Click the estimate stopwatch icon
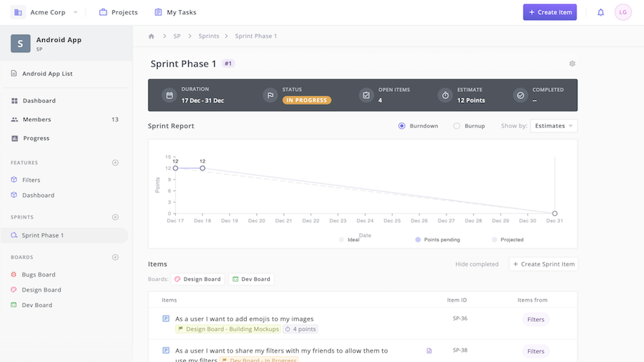 point(445,96)
